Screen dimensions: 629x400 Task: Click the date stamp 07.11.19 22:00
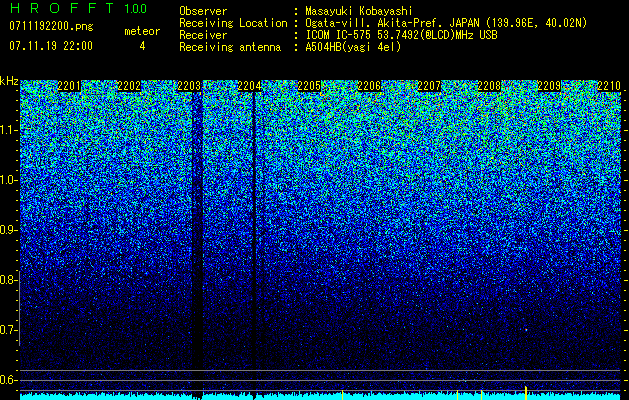point(51,46)
